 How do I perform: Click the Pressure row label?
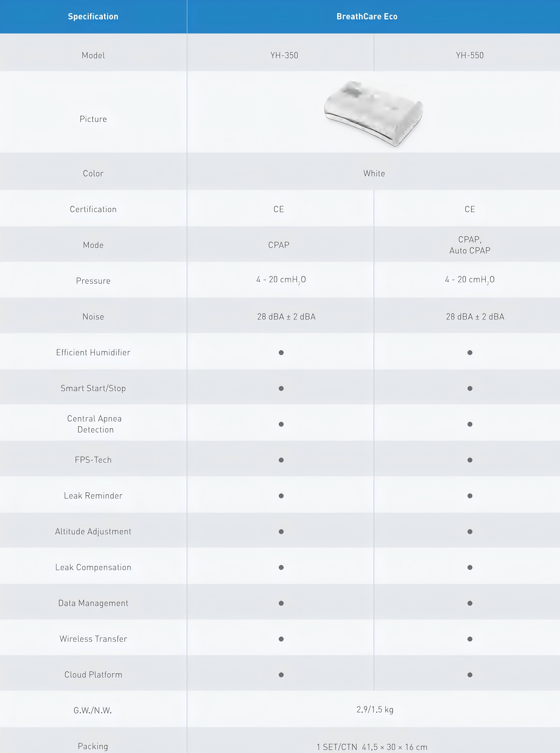pyautogui.click(x=93, y=281)
